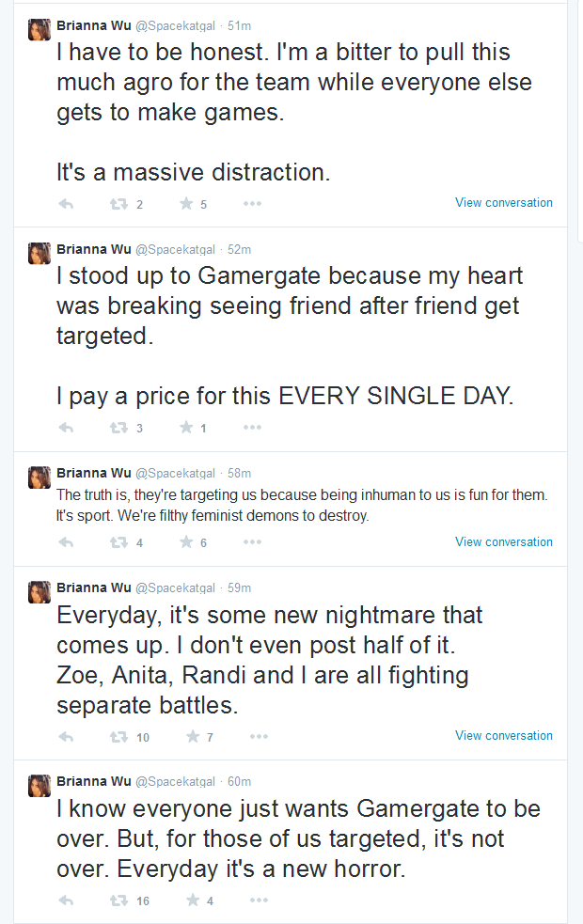Expand more options on 'separate battles' tweet
The width and height of the screenshot is (583, 924).
click(259, 737)
